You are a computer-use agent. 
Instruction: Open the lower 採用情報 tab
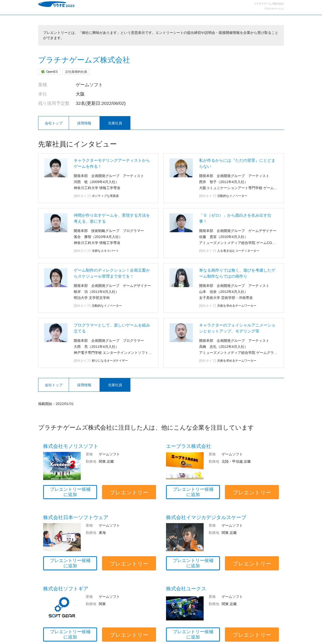point(84,385)
